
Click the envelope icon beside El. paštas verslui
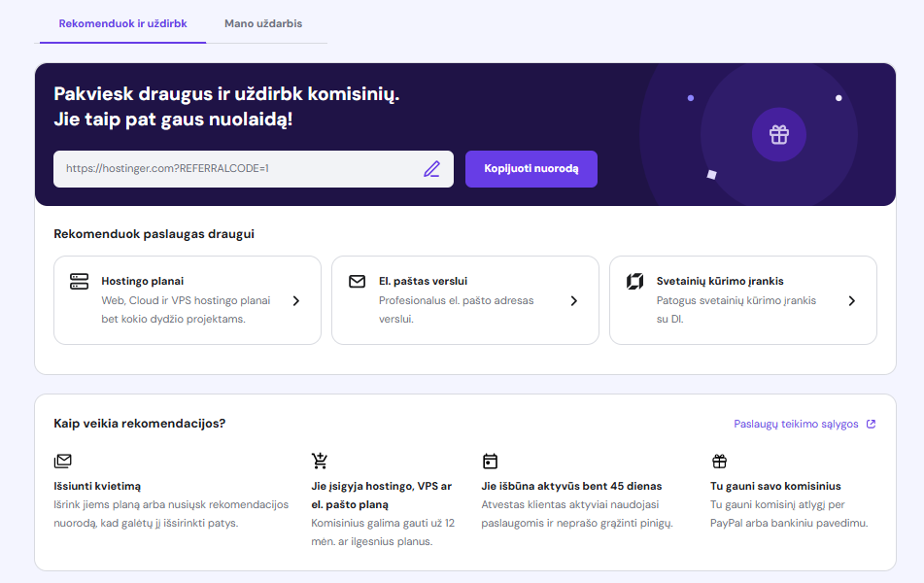tap(357, 282)
